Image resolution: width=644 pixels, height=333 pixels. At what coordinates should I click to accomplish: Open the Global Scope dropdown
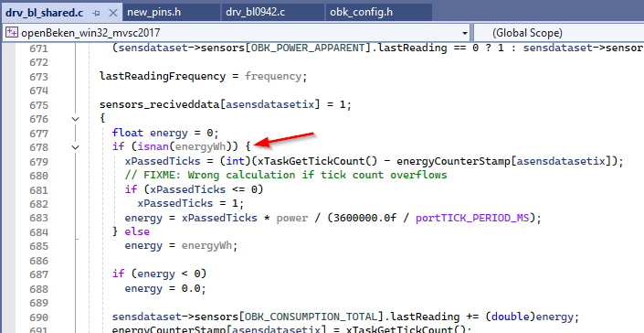[558, 33]
